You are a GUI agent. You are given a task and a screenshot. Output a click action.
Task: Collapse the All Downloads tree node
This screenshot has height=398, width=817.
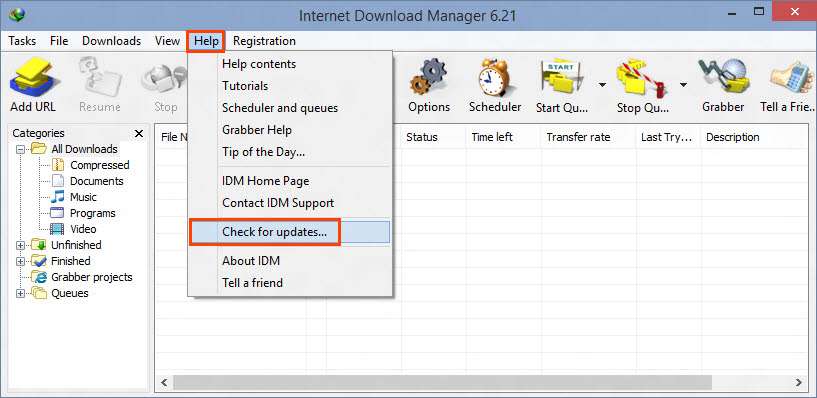(21, 149)
